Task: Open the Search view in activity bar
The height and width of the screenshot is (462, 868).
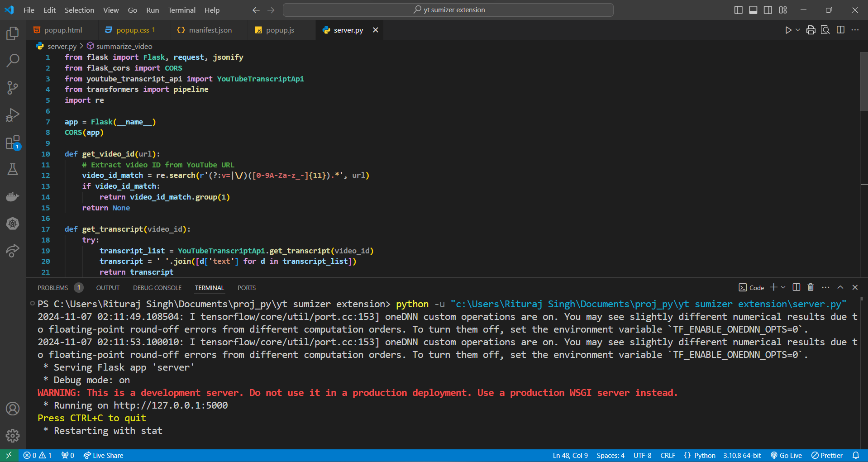Action: (x=13, y=60)
